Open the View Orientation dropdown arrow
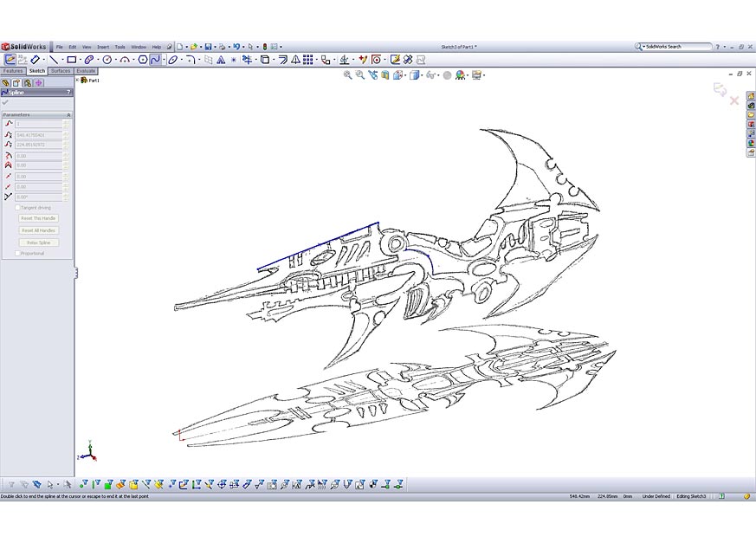The image size is (756, 543). 405,75
